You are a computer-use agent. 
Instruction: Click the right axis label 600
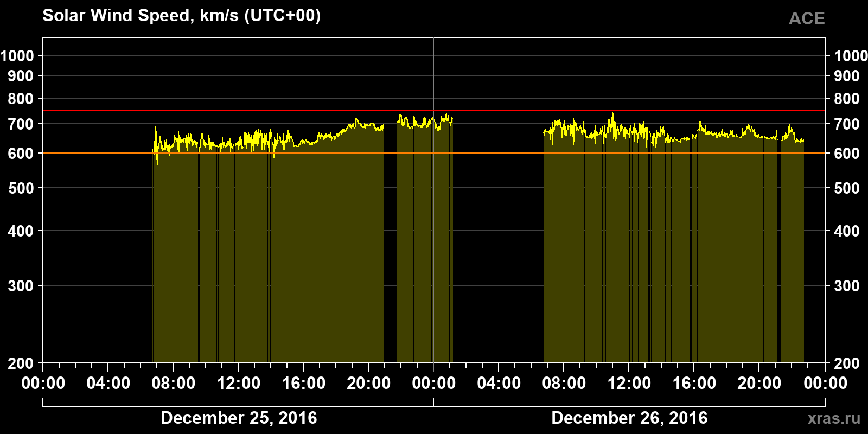(847, 154)
